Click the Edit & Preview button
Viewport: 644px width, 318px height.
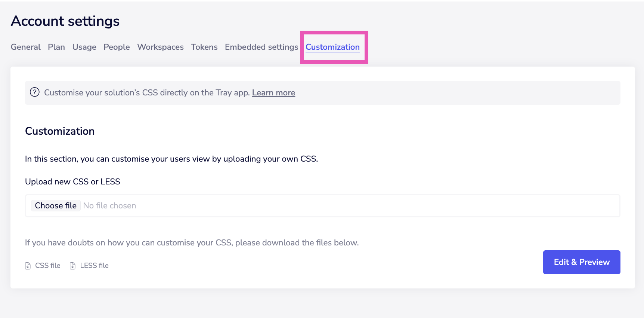[581, 262]
